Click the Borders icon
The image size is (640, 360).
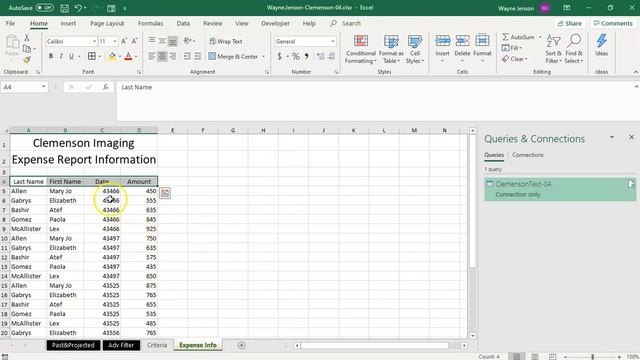point(92,56)
